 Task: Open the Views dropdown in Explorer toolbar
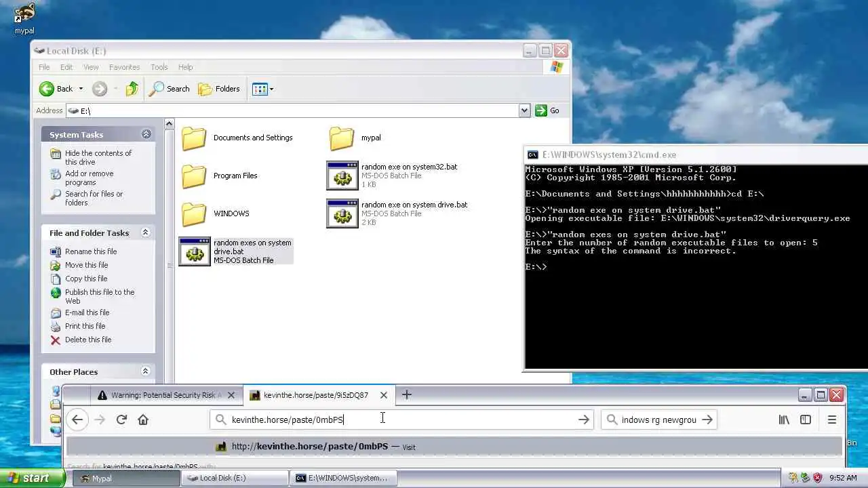[263, 89]
